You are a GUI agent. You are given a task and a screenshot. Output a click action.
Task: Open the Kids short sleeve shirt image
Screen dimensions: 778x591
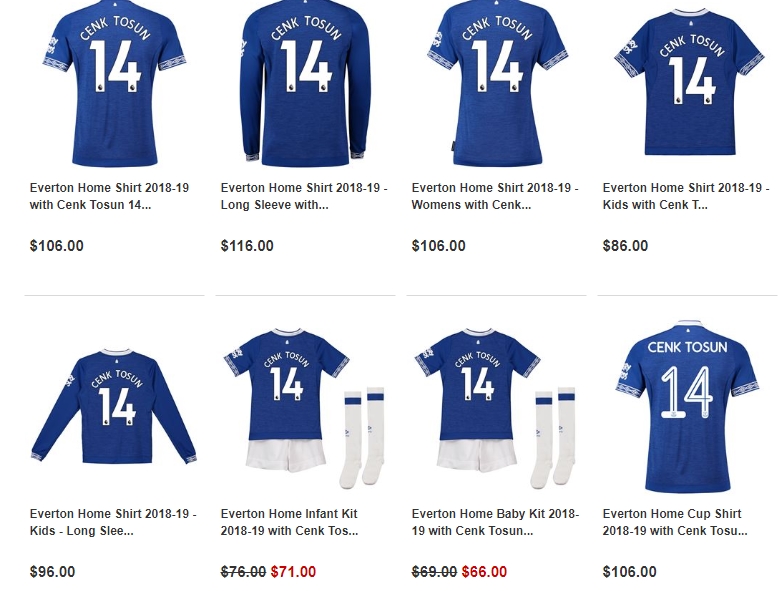(x=688, y=85)
